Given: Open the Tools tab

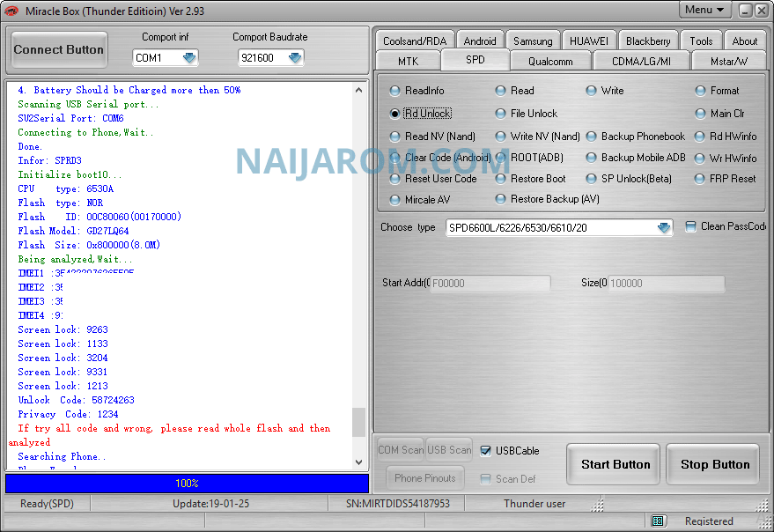Looking at the screenshot, I should pyautogui.click(x=702, y=41).
